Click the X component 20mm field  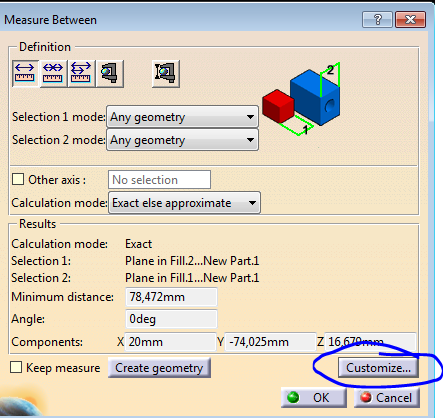click(171, 342)
